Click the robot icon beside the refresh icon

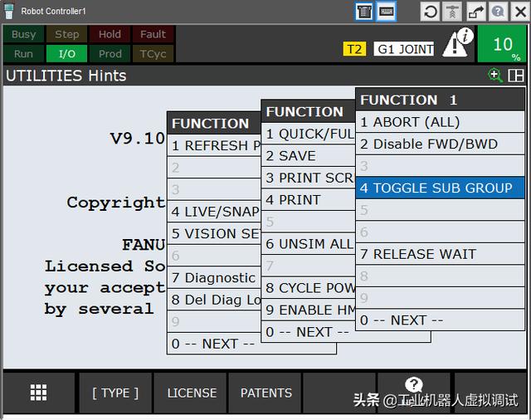[452, 12]
